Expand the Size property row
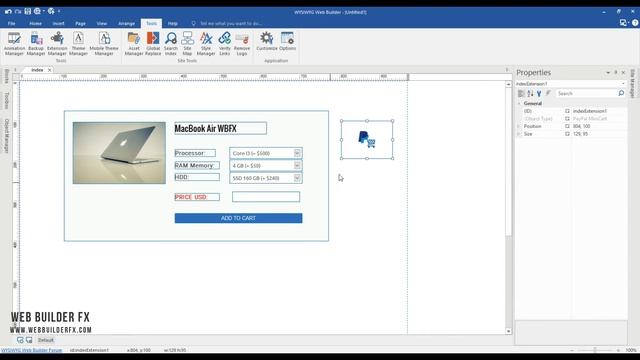Image resolution: width=640 pixels, height=360 pixels. tap(519, 134)
